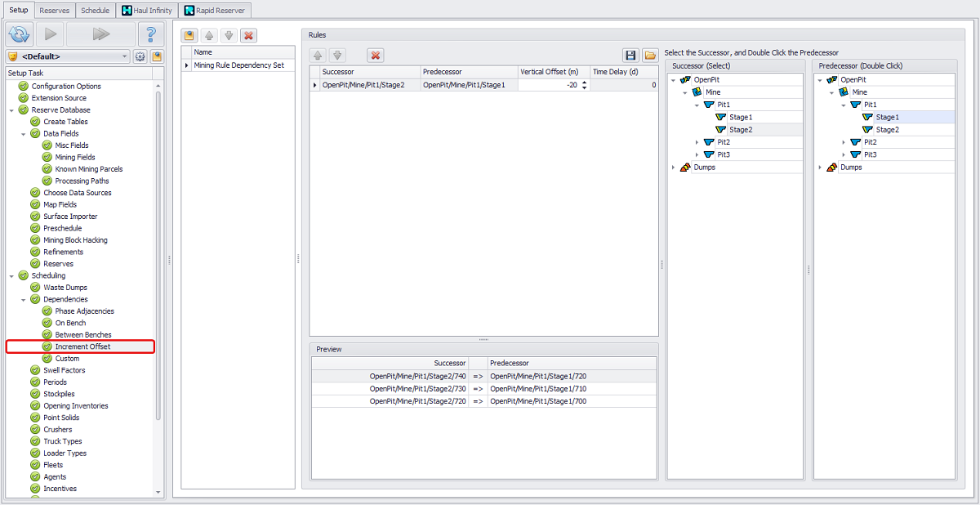The image size is (980, 505).
Task: Expand Dumps in the Predecessor tree
Action: coord(820,168)
